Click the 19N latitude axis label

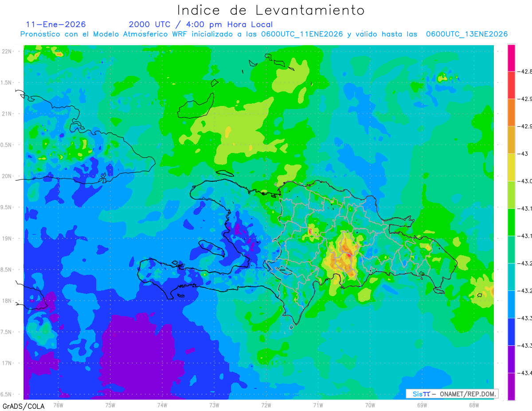click(7, 238)
